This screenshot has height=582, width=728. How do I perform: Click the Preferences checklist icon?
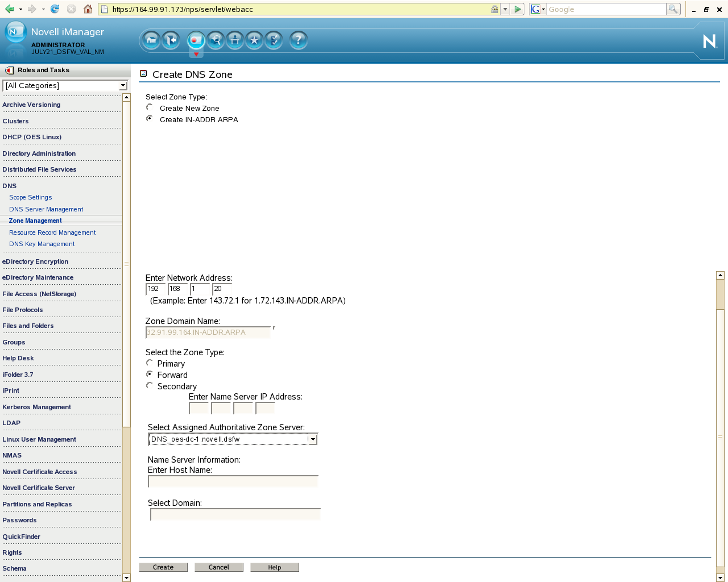point(274,40)
